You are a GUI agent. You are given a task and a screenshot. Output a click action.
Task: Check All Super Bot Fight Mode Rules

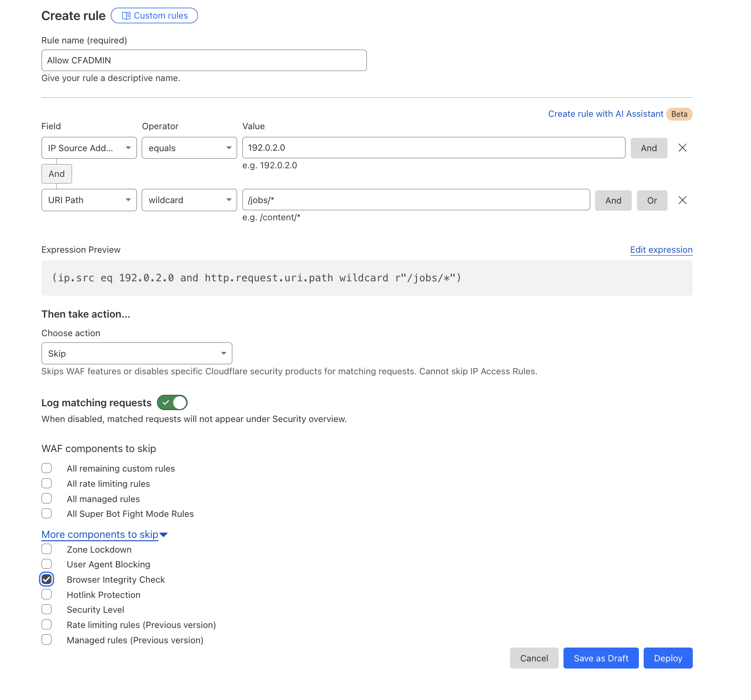pyautogui.click(x=47, y=514)
